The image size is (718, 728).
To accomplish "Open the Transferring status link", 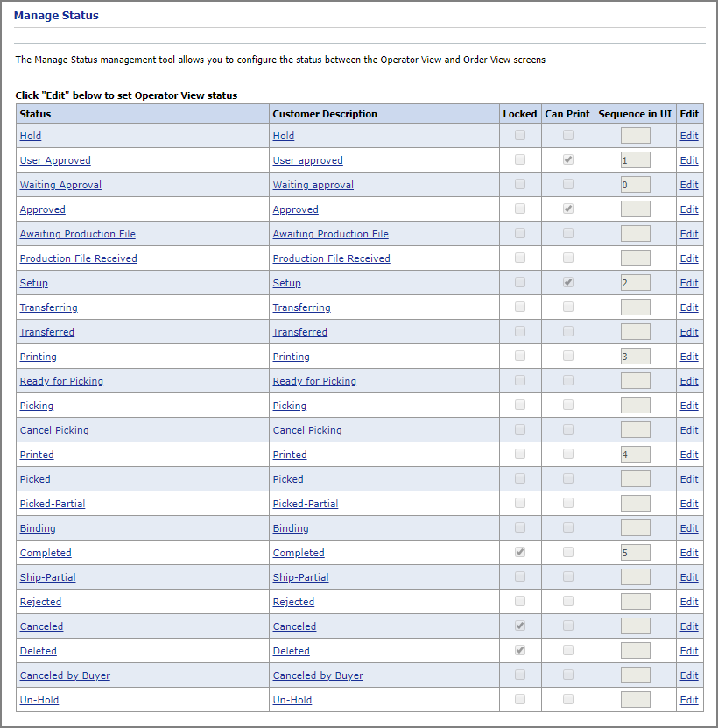I will point(49,307).
